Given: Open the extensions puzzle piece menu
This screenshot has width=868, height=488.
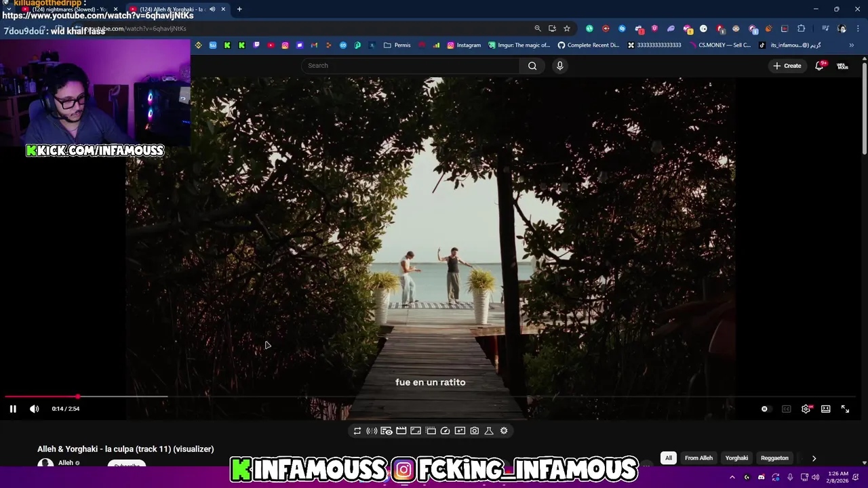Looking at the screenshot, I should coord(802,28).
